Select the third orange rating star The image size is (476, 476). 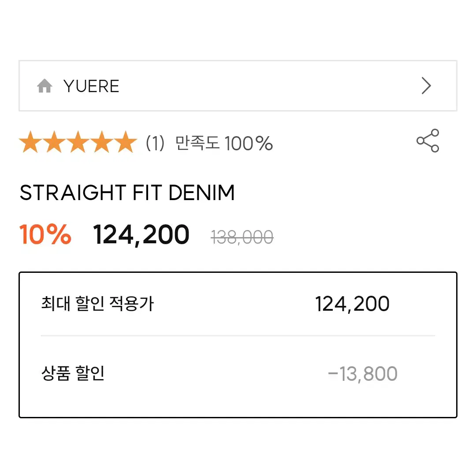tap(78, 142)
